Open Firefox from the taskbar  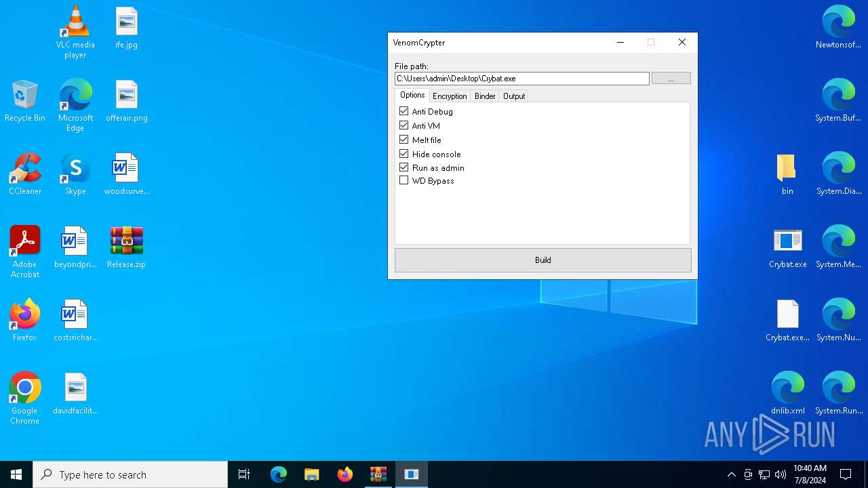(x=345, y=474)
